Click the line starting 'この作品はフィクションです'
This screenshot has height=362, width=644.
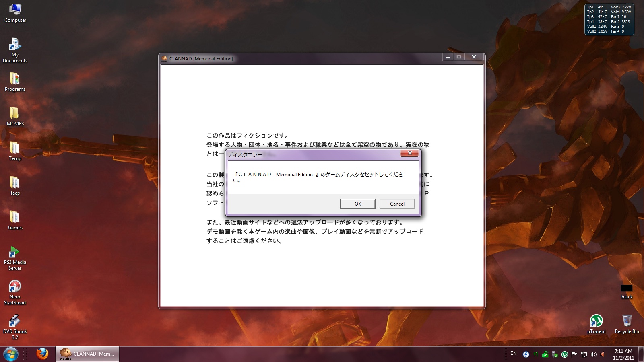[248, 136]
